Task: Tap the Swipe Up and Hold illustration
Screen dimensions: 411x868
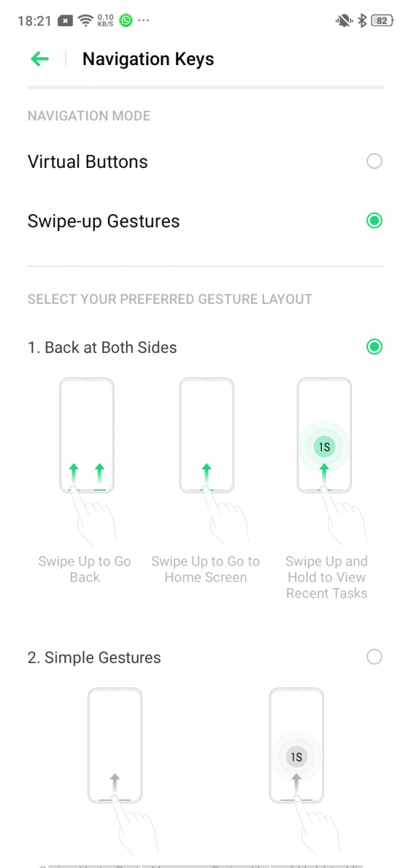Action: 325,461
